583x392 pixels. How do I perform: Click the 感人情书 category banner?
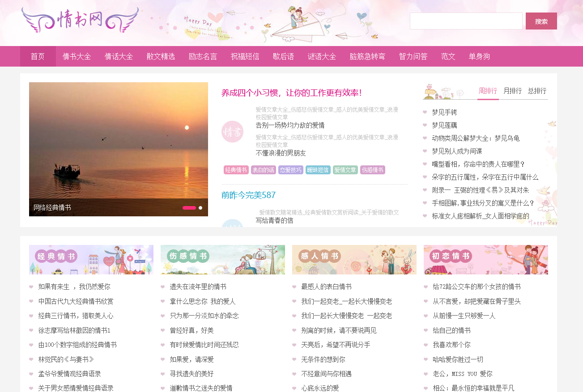tap(354, 260)
